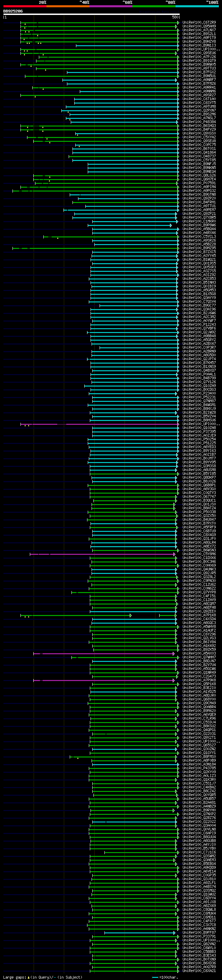Image resolution: width=222 pixels, height=980 pixels.
Task: Click the white query sequence bar
Action: click(x=91, y=15)
